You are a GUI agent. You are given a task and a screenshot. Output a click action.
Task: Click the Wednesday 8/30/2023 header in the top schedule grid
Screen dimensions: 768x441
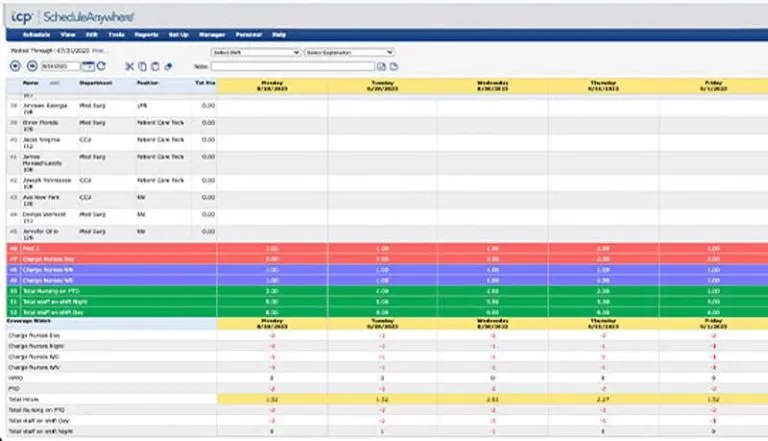(493, 86)
